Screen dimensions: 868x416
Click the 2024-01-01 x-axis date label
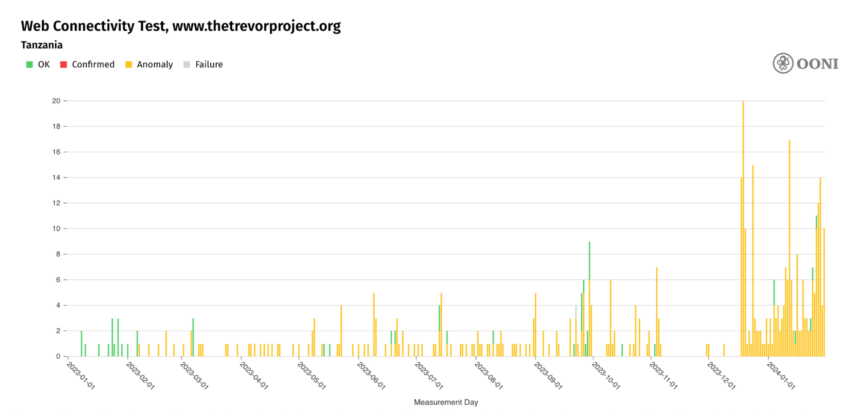click(781, 376)
